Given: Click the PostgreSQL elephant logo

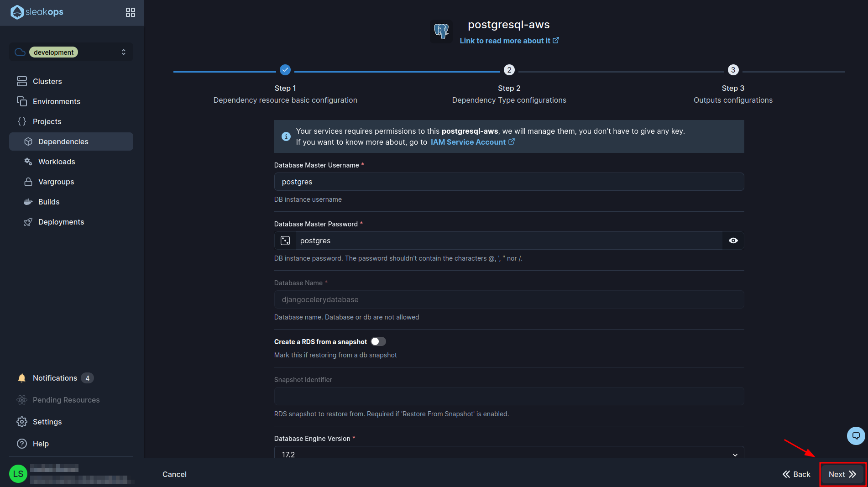Looking at the screenshot, I should pyautogui.click(x=441, y=31).
